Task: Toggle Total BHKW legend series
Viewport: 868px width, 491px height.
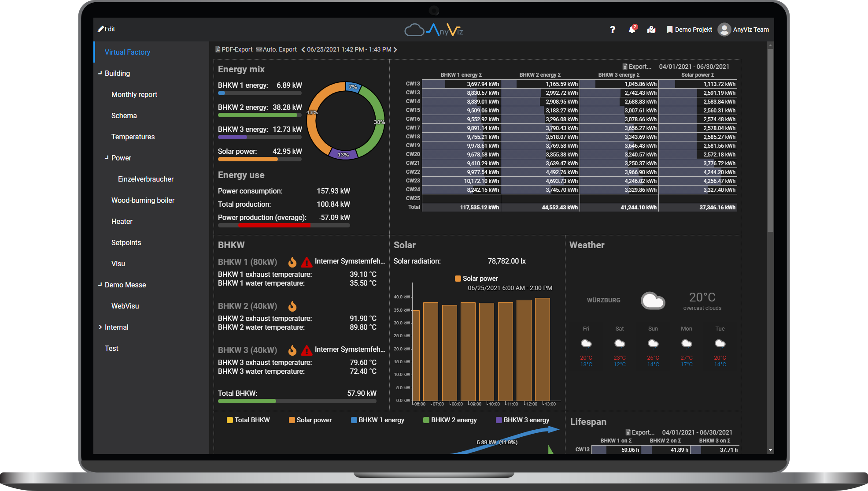Action: (x=248, y=420)
